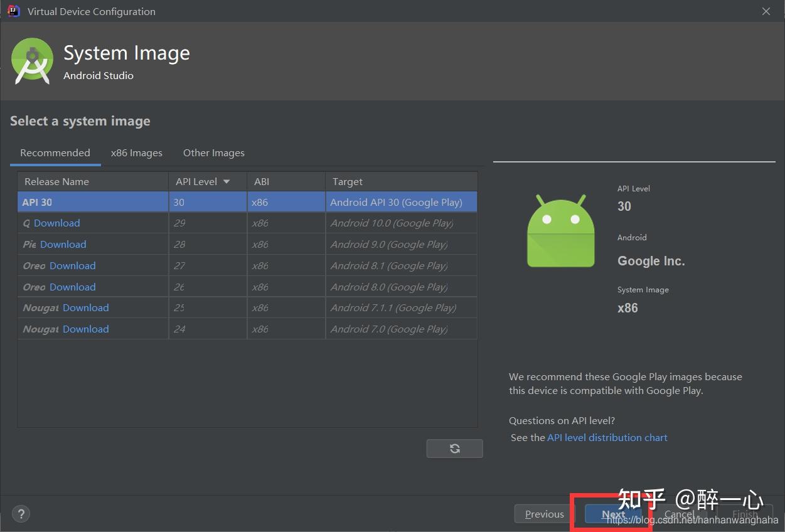Download the Q system image
Screen dimensions: 785x532
[x=56, y=223]
